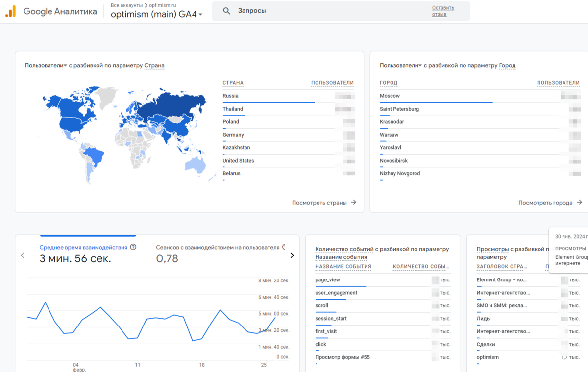Select the Просмотр формы #55 row
Screen dimensions: 588x372
point(383,357)
